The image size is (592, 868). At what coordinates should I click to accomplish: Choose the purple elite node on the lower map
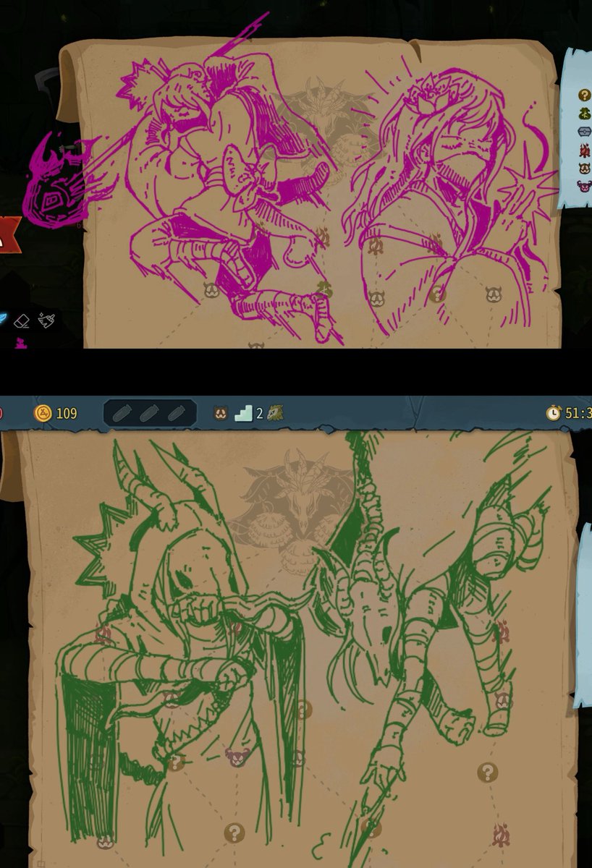(x=237, y=757)
